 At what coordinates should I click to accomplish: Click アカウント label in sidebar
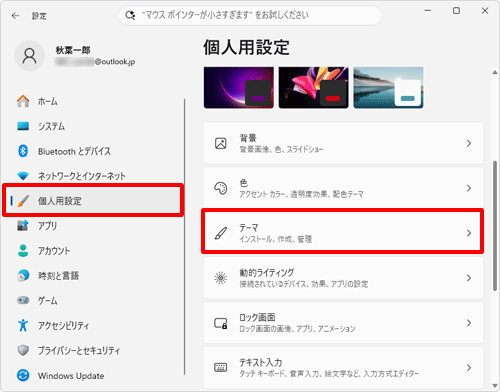(x=54, y=251)
